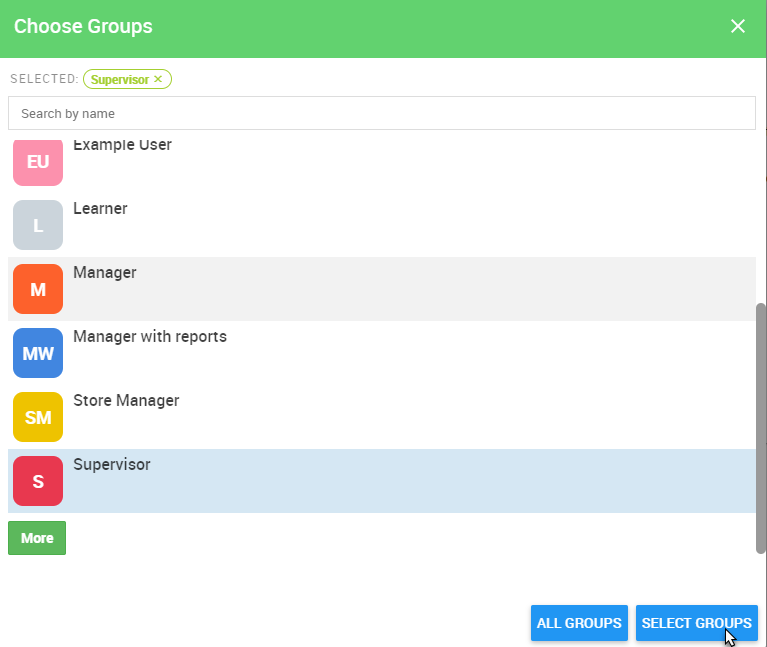
Task: Remove Supervisor tag via its x icon
Action: [158, 79]
